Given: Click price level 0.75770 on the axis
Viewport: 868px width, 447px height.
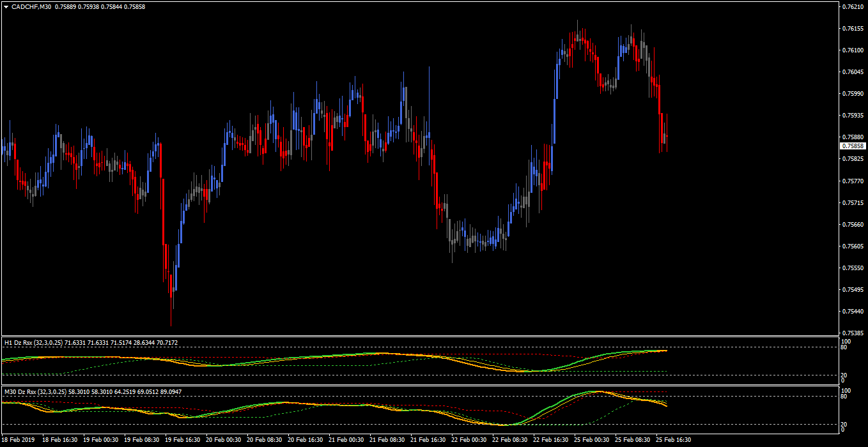Looking at the screenshot, I should (x=852, y=181).
